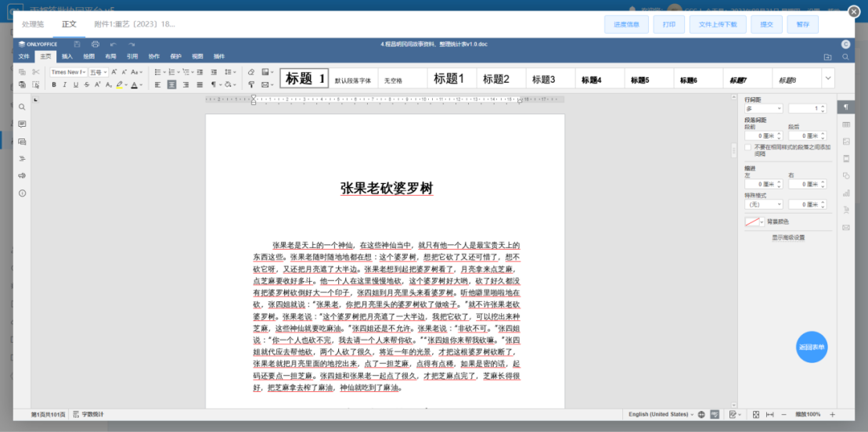
Task: Switch to the 处理笺 tab
Action: pos(34,24)
